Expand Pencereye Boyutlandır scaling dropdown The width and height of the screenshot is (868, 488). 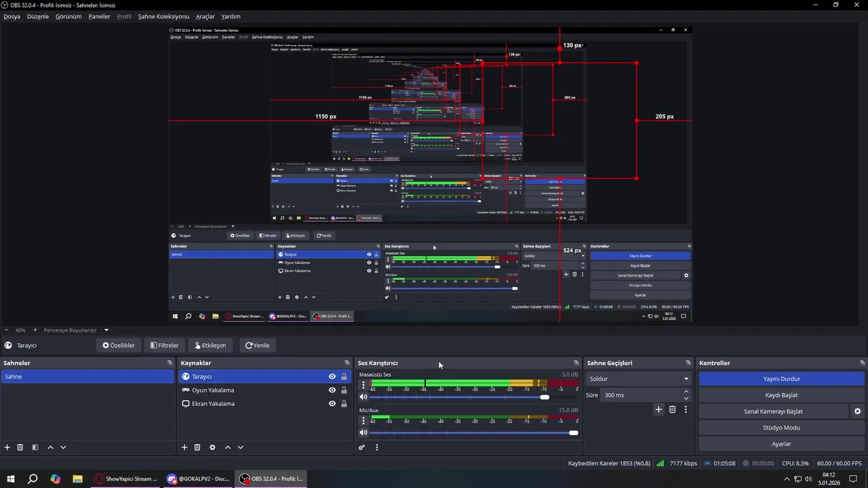106,330
